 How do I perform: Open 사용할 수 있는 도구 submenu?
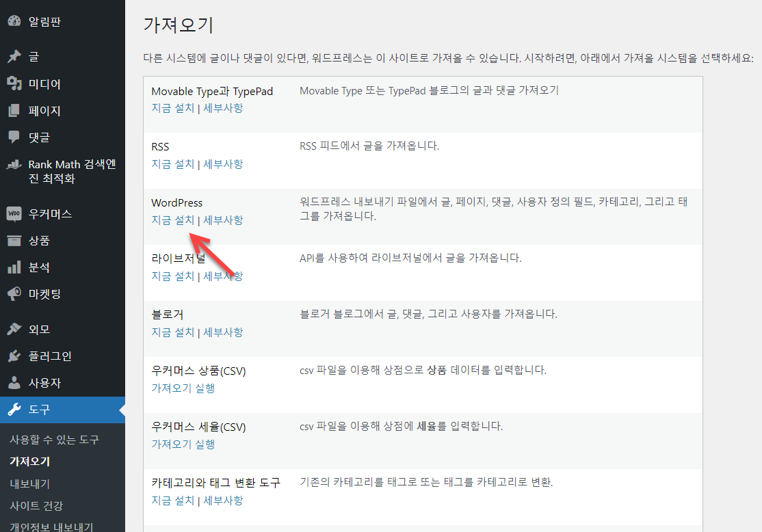coord(54,440)
